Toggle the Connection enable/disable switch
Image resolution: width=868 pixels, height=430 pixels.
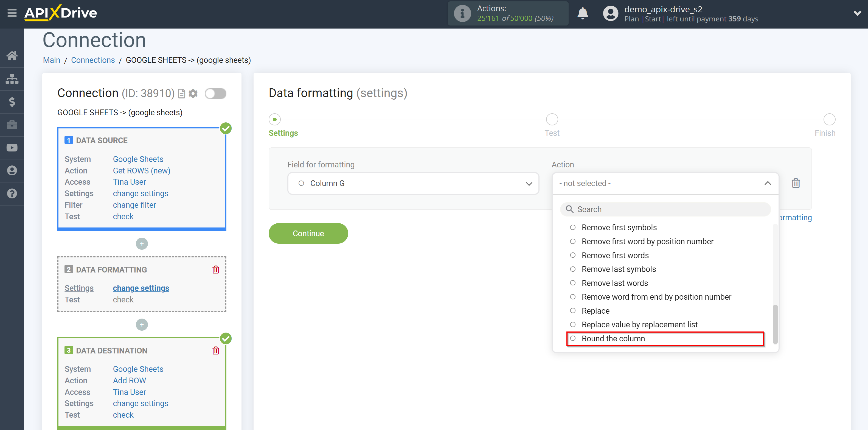click(216, 94)
